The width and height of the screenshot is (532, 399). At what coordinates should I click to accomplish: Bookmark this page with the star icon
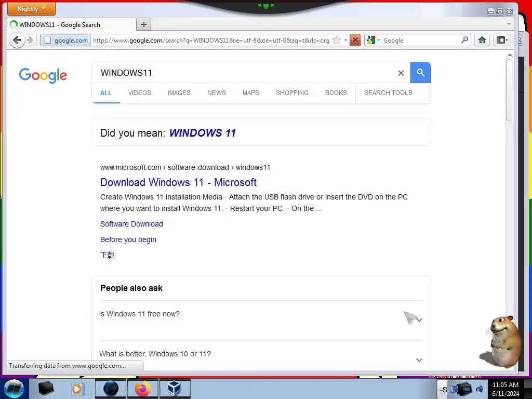point(336,41)
